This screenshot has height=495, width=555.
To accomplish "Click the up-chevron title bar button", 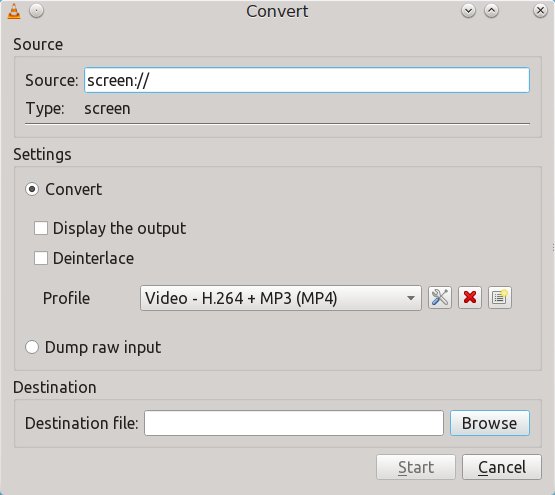I will point(491,11).
